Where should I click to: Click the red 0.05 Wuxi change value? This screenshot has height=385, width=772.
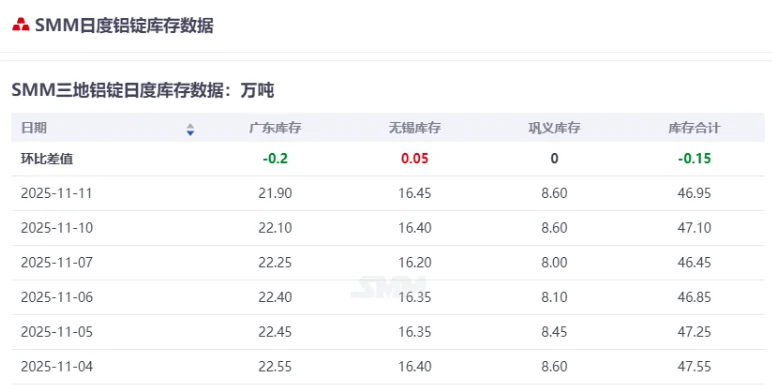[415, 159]
